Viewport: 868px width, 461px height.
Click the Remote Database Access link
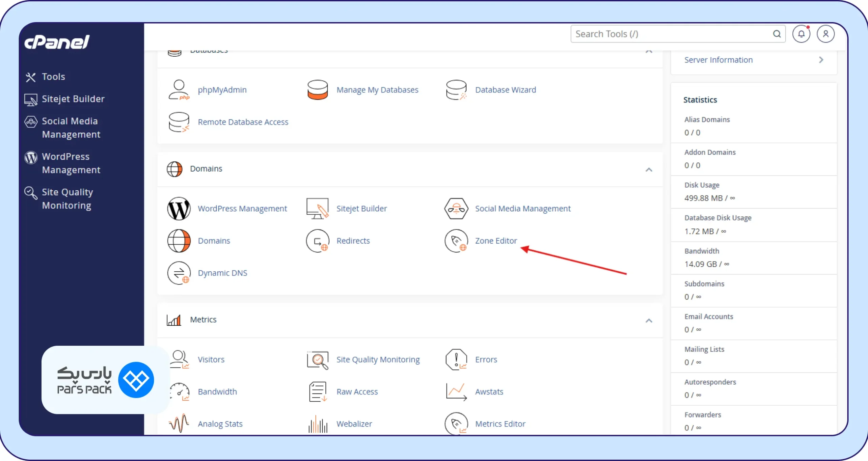click(x=243, y=122)
